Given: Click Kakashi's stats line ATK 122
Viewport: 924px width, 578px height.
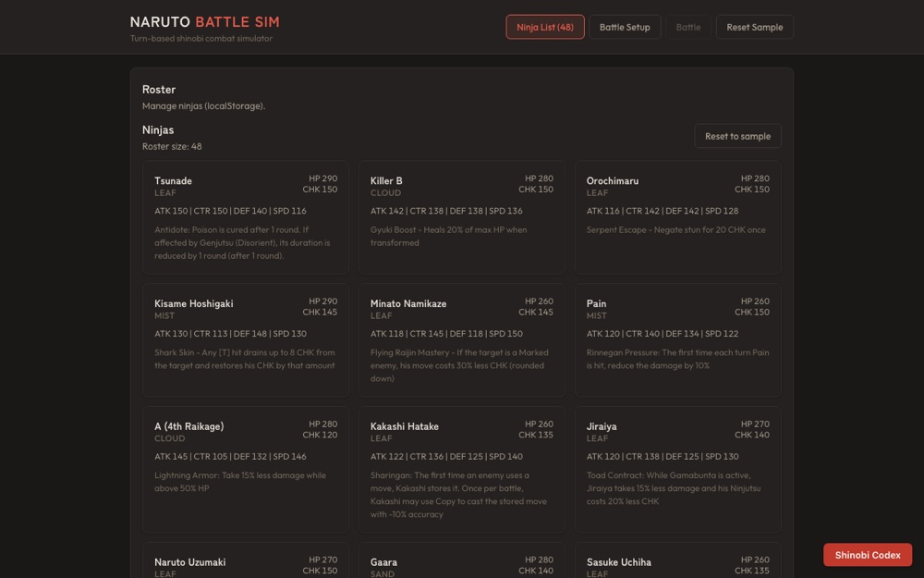Looking at the screenshot, I should pyautogui.click(x=446, y=456).
